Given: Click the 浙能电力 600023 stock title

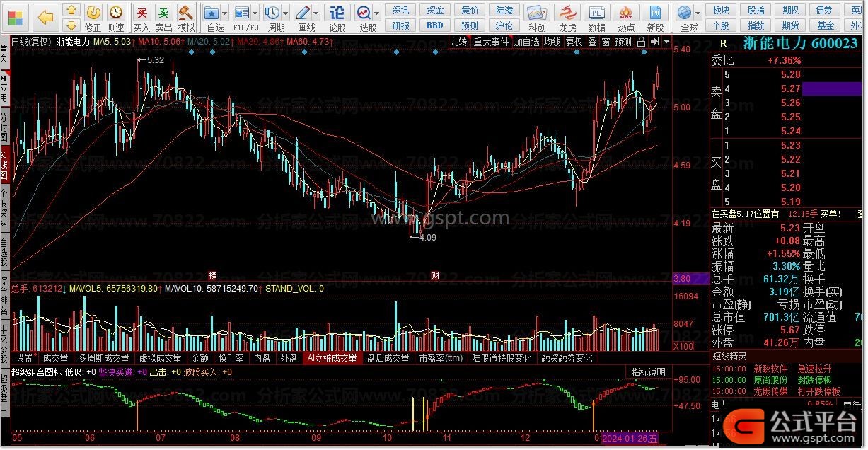Looking at the screenshot, I should (801, 42).
